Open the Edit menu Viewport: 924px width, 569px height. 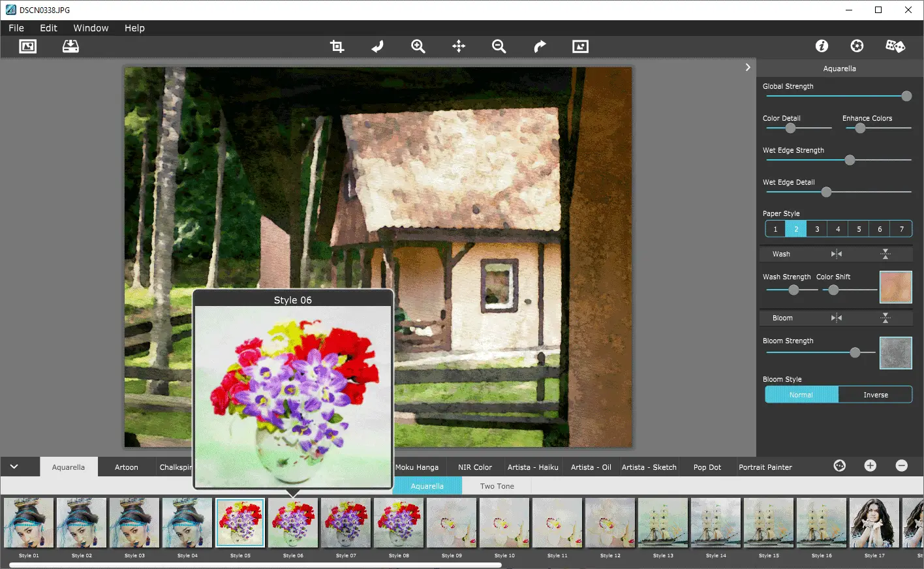tap(48, 28)
